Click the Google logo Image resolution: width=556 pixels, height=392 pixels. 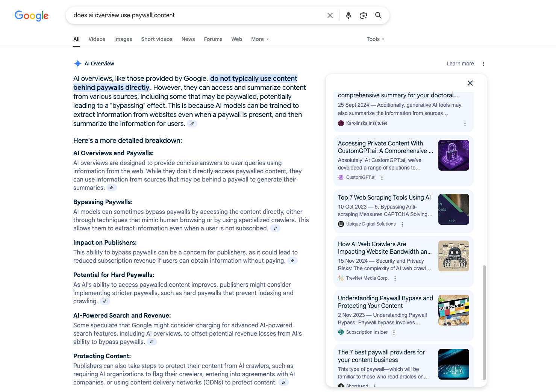[x=32, y=15]
